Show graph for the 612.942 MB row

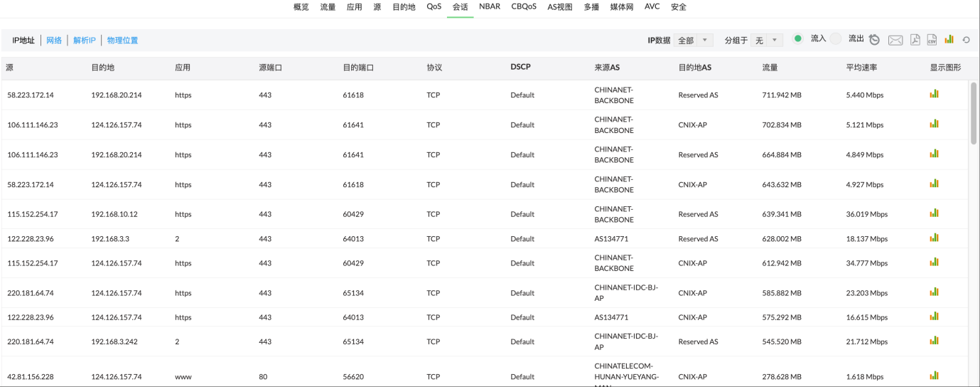point(935,261)
